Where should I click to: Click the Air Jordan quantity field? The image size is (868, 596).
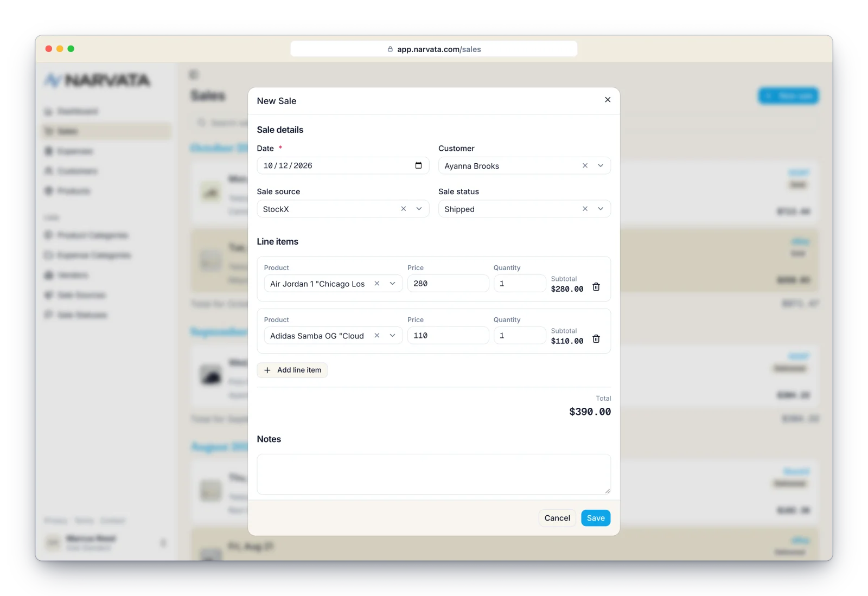tap(520, 284)
